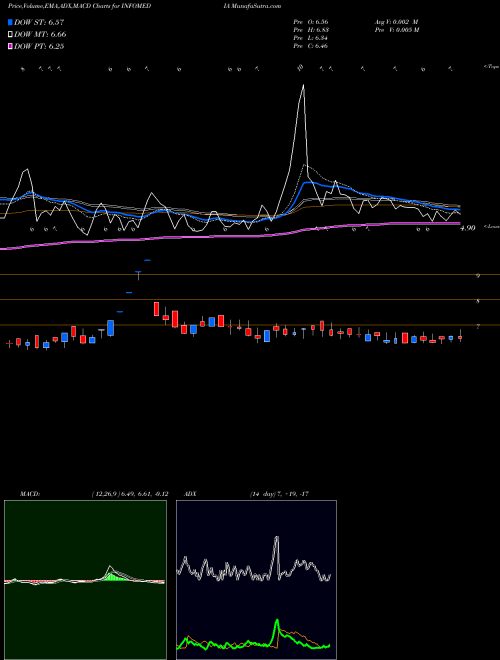The width and height of the screenshot is (500, 660).
Task: Click the ADX values '(14 day) 7, +19, -17'
Action: [279, 494]
